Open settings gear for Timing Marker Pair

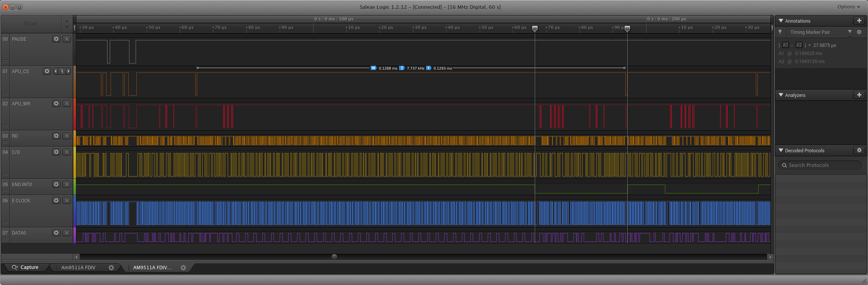(x=859, y=32)
